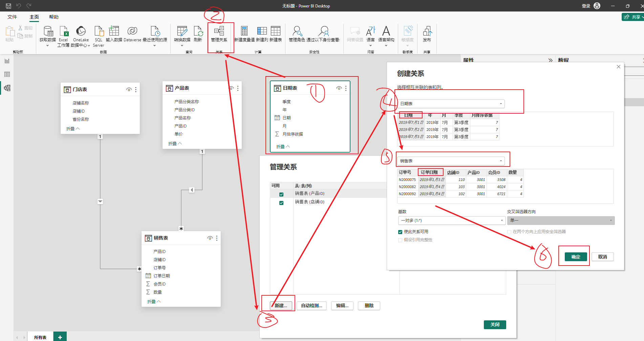Click the 刷新 refresh icon
This screenshot has height=341, width=644.
[x=198, y=34]
